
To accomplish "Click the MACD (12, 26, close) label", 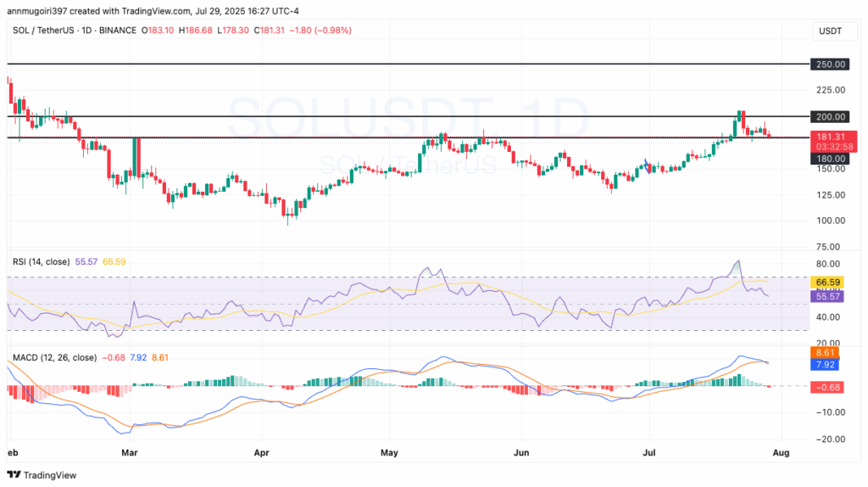I will point(55,357).
